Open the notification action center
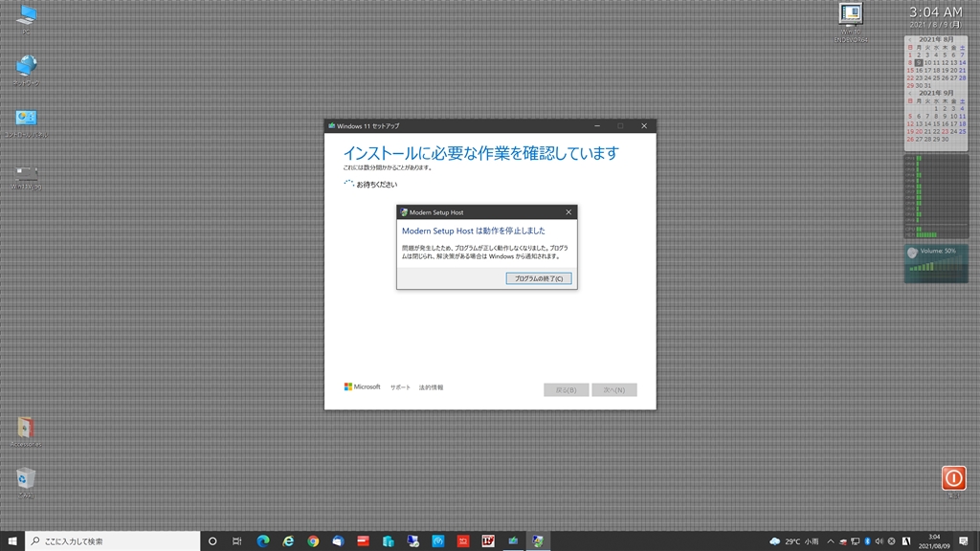The width and height of the screenshot is (980, 551). tap(963, 541)
